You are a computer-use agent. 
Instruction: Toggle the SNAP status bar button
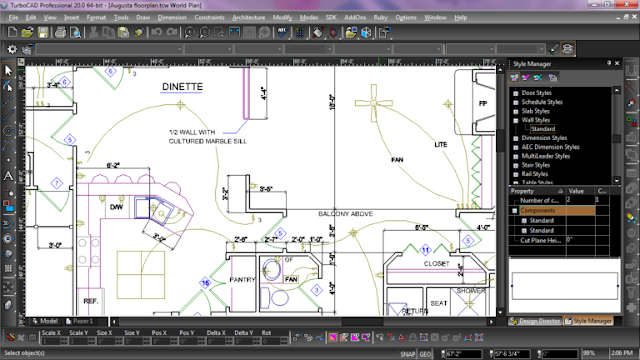pyautogui.click(x=407, y=354)
